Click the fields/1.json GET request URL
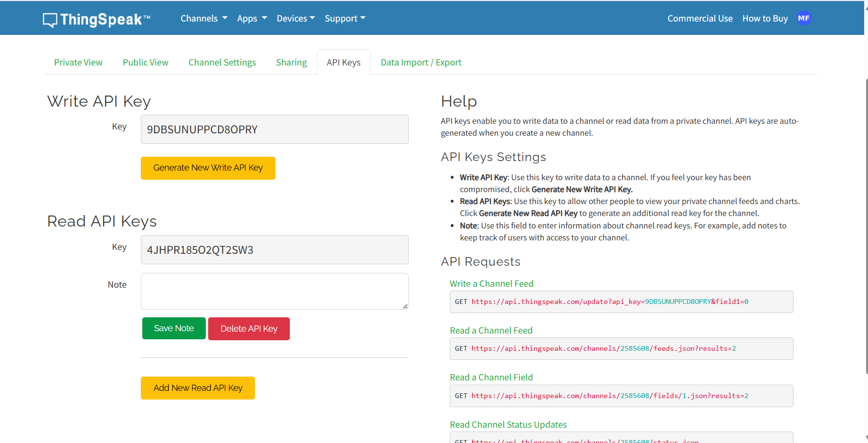The width and height of the screenshot is (868, 443). click(610, 396)
